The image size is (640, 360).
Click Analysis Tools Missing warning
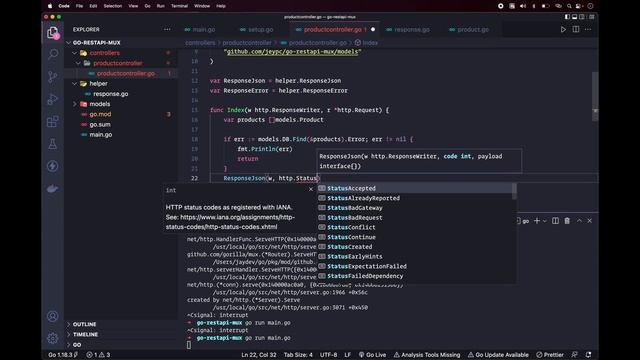[427, 355]
